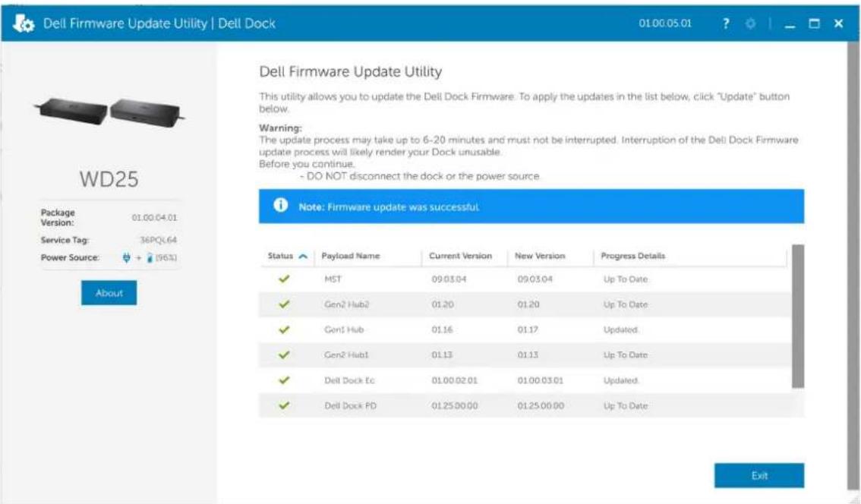Screen dimensions: 861x504
Task: Open settings via the gear icon
Action: click(750, 24)
